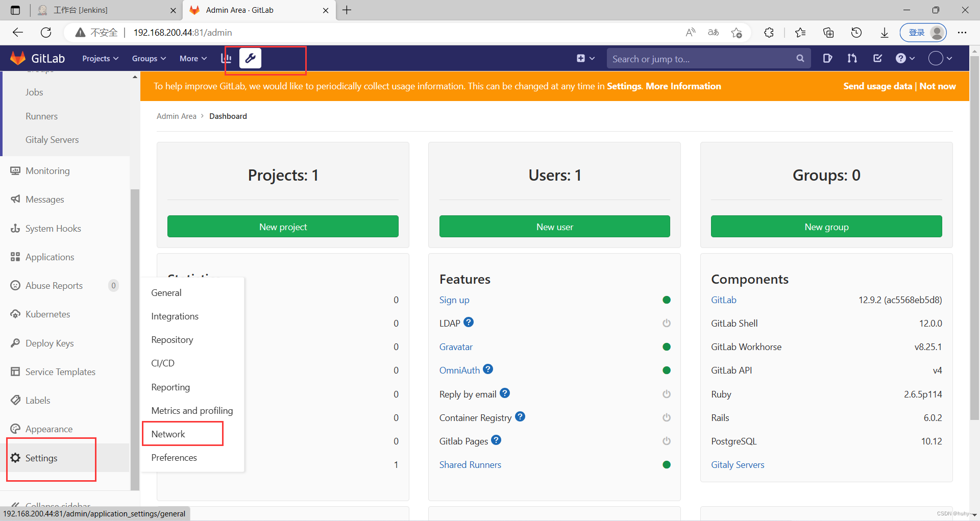Open the Admin Area wrench icon
The height and width of the screenshot is (521, 980).
250,58
